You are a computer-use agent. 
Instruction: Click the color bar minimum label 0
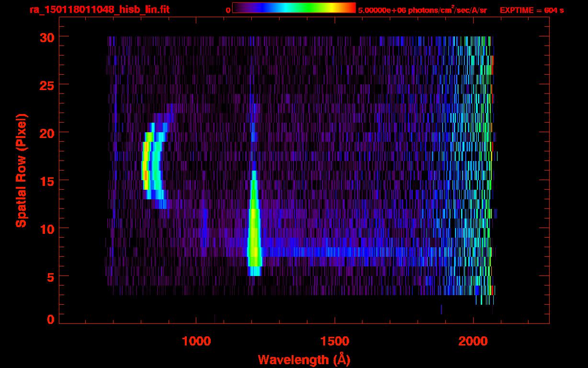click(x=228, y=10)
